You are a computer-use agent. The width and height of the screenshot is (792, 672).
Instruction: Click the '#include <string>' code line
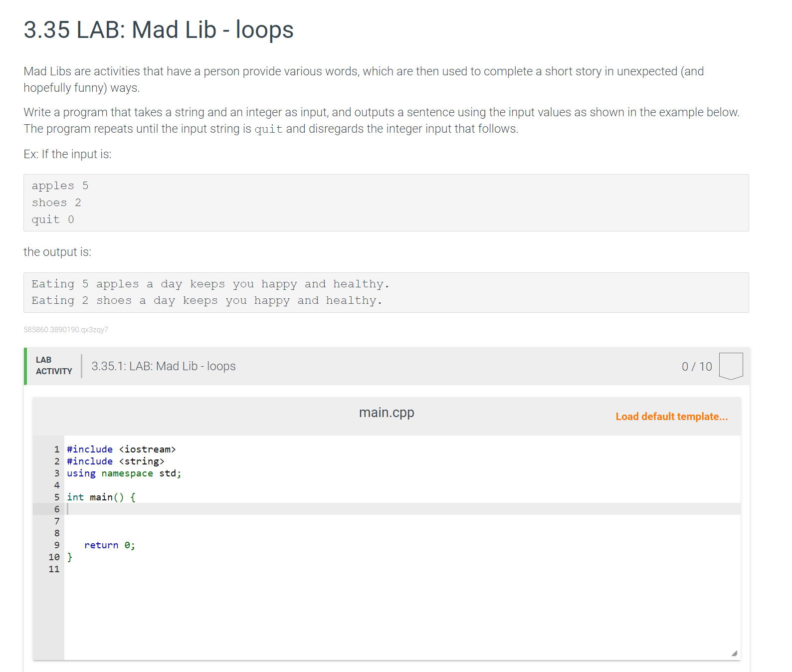point(116,461)
